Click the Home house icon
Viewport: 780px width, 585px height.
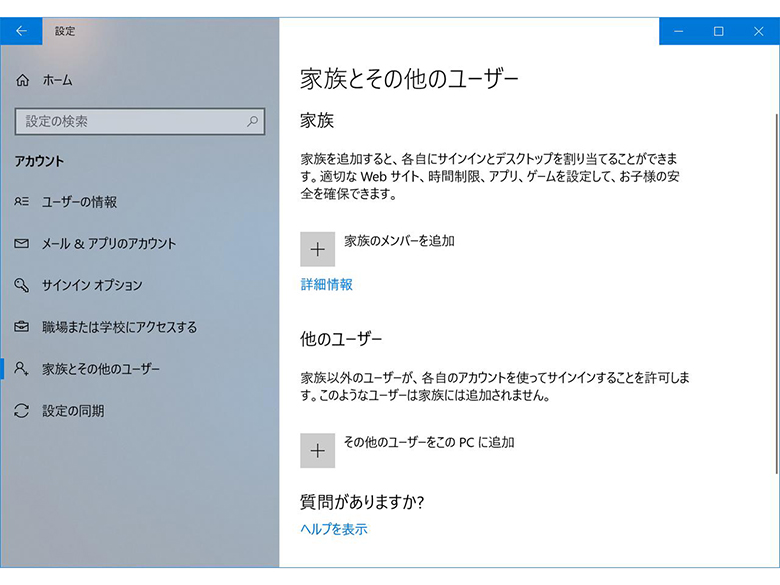pyautogui.click(x=23, y=80)
